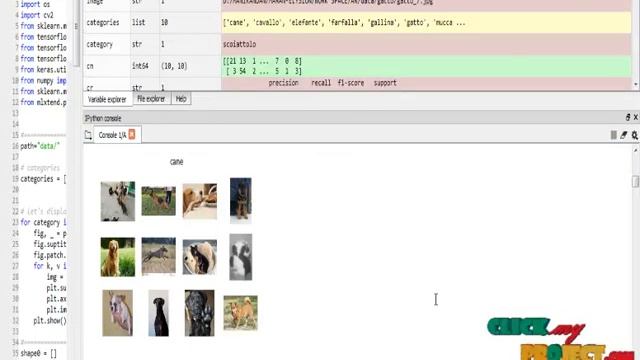Click the 'from numpy' import line
This screenshot has height=360, width=640.
pos(43,80)
